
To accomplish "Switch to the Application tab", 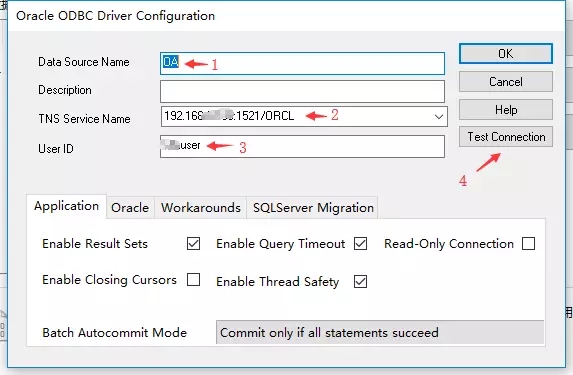I will pos(67,206).
